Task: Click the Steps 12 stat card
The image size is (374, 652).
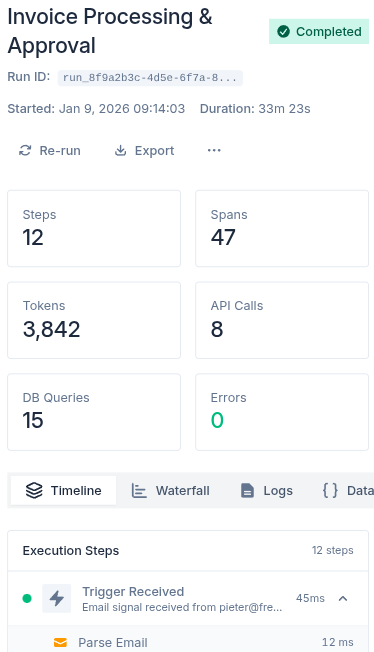Action: 94,228
